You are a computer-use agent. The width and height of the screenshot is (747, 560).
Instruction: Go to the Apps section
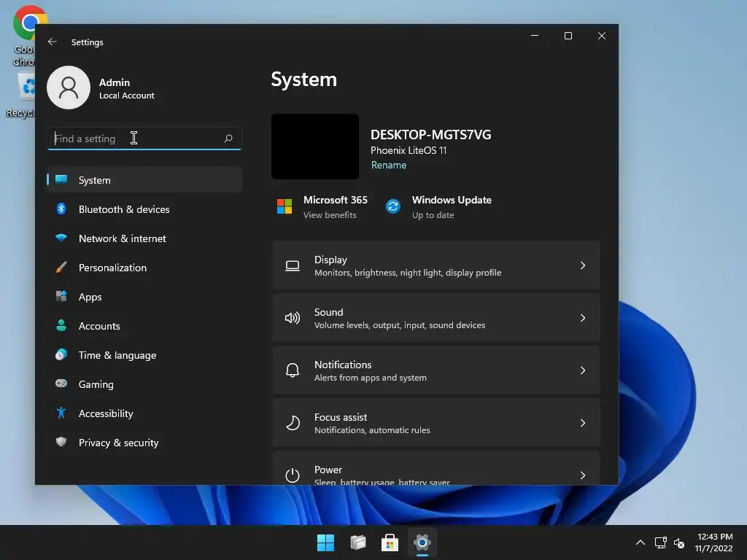(144, 296)
